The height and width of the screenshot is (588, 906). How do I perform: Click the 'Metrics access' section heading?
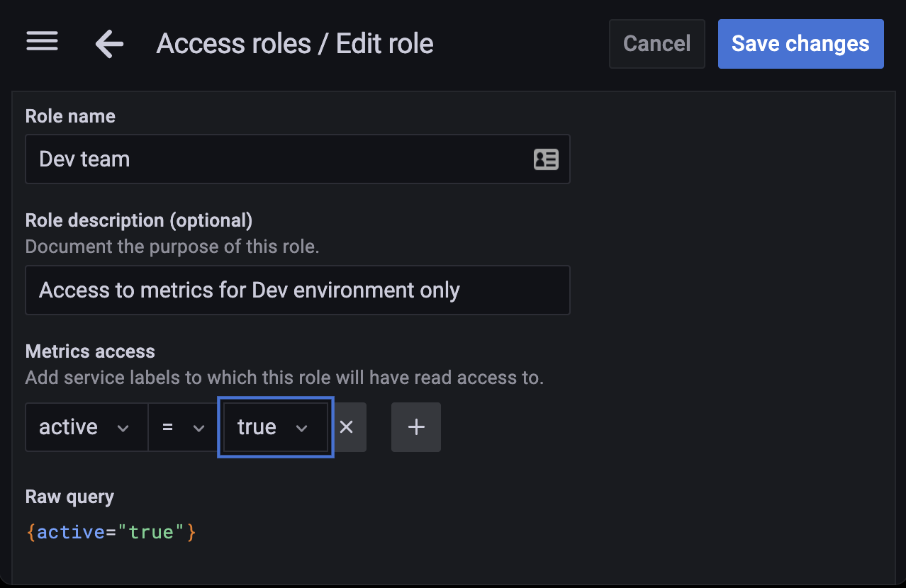[x=90, y=351]
